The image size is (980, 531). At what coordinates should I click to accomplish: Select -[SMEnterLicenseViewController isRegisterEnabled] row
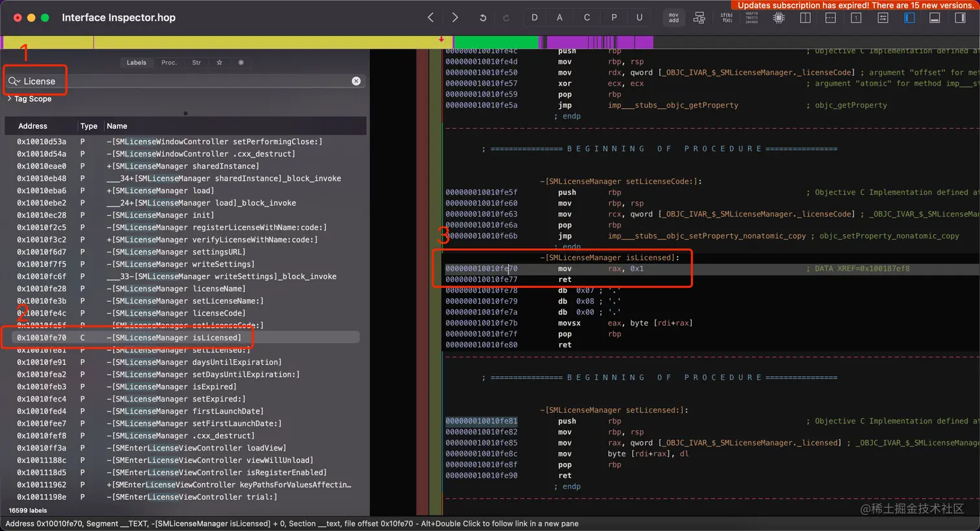(185, 473)
